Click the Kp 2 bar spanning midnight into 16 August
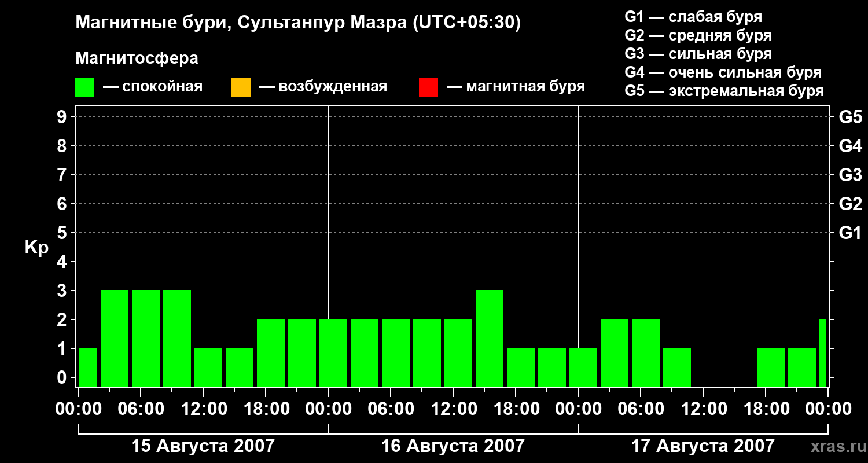868x463 pixels. coord(333,352)
